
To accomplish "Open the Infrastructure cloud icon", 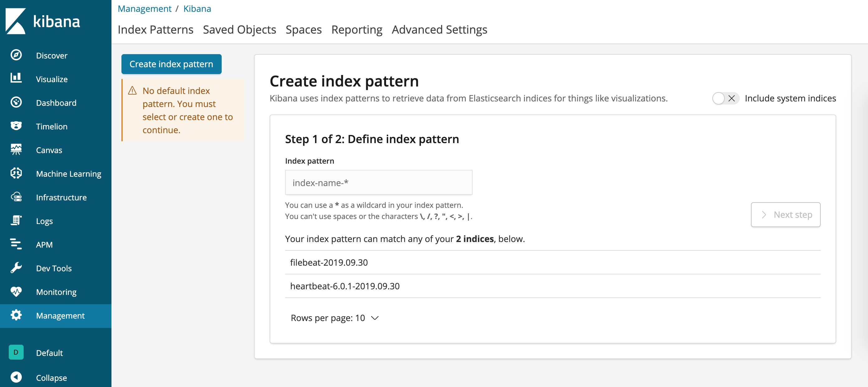I will pos(16,197).
